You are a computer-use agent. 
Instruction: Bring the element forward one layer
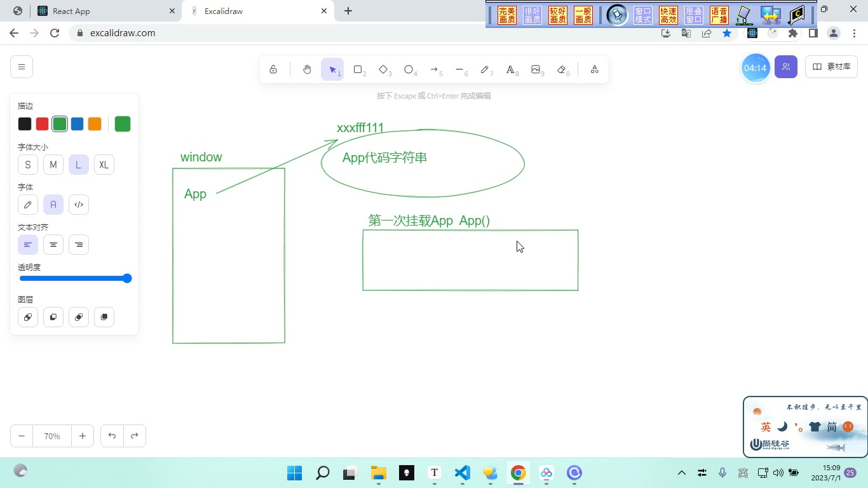[x=79, y=317]
